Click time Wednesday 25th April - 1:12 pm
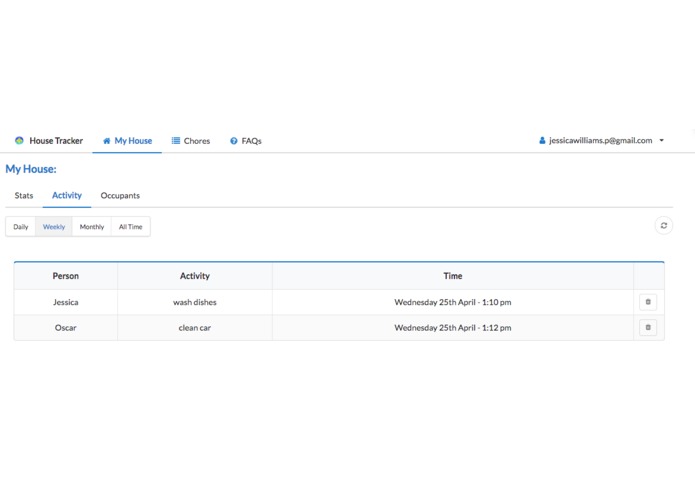The image size is (695, 494). click(453, 328)
